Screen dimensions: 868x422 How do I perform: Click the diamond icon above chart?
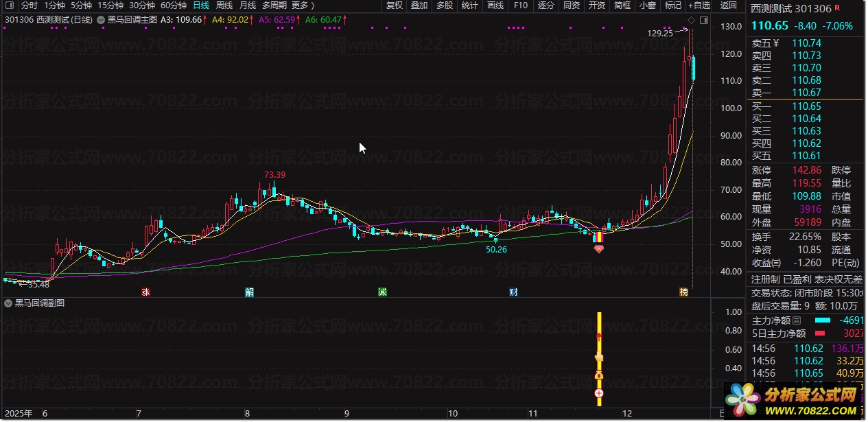(x=691, y=20)
